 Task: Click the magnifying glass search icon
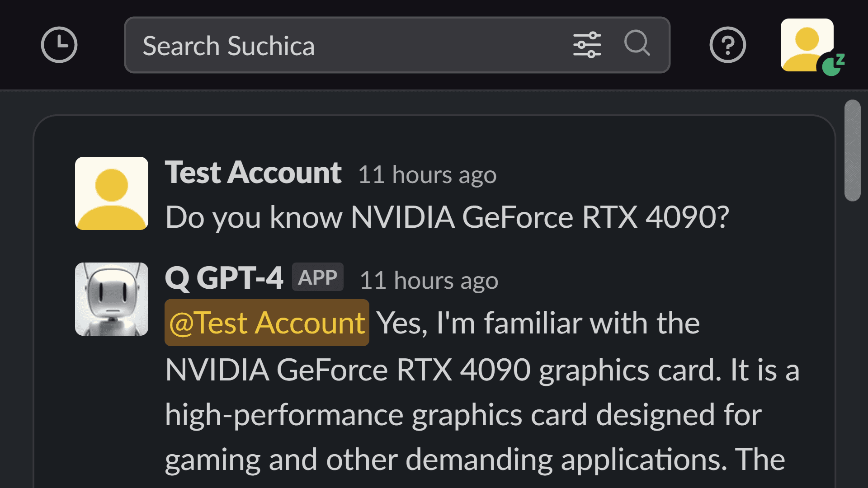(638, 45)
